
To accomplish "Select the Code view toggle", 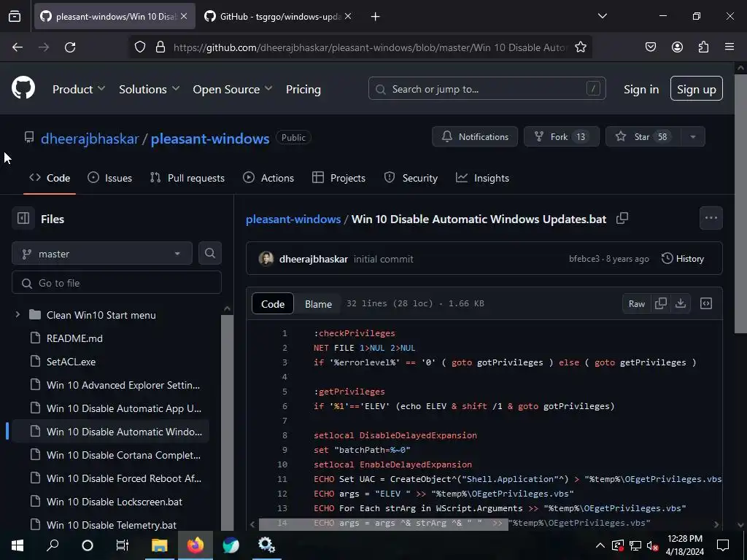I will coord(273,304).
